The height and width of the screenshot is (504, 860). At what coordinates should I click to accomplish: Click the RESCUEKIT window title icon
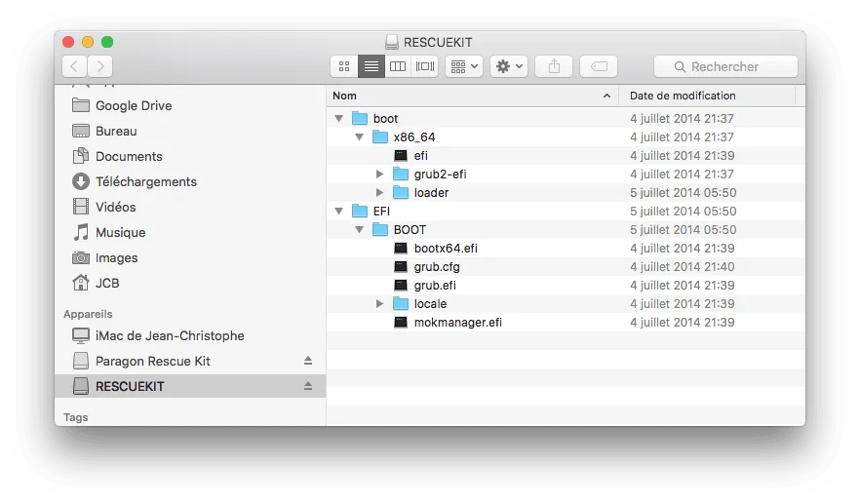(x=392, y=42)
